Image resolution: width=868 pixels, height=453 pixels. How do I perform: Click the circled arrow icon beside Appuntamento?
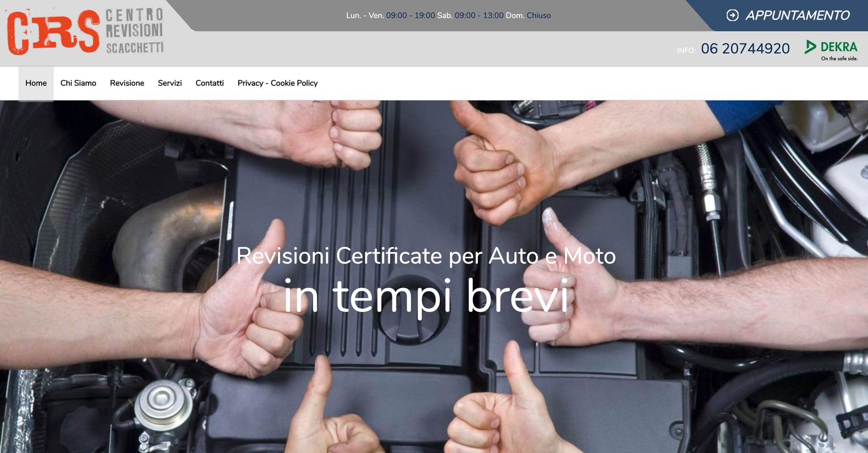click(732, 15)
